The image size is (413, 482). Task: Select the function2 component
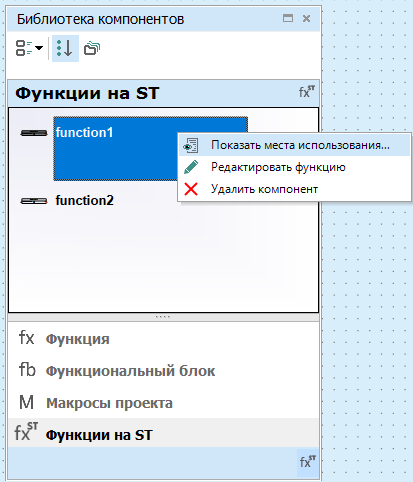coord(84,201)
